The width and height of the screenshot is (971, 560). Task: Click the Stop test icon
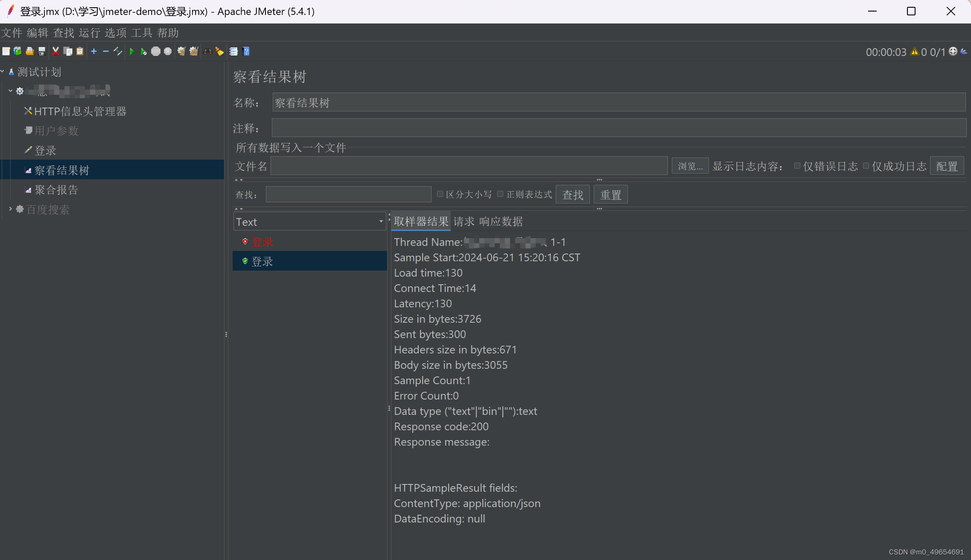tap(156, 52)
